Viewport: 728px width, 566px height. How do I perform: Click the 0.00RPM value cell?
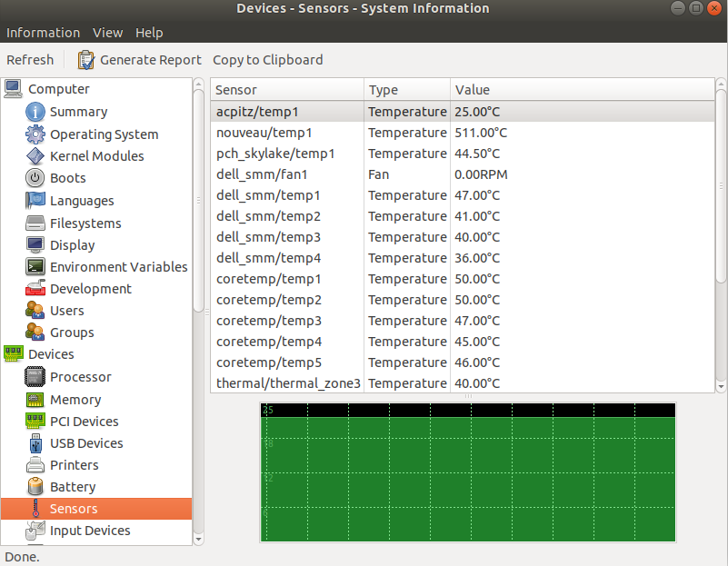(481, 174)
